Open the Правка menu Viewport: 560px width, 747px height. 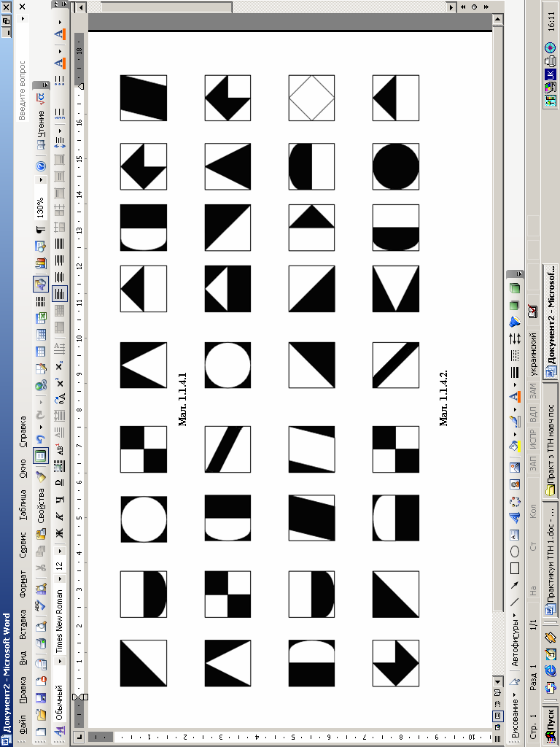point(23,692)
